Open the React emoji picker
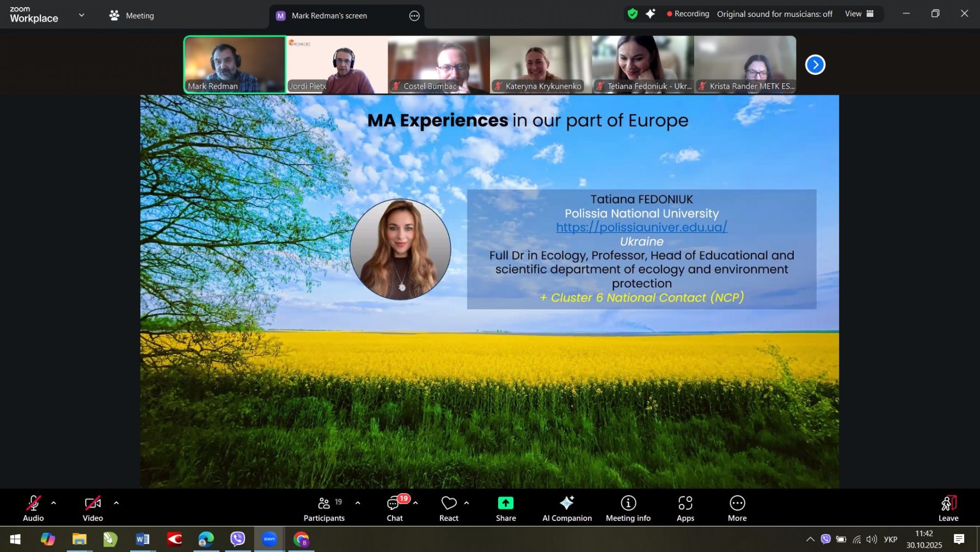980x552 pixels. [x=449, y=507]
